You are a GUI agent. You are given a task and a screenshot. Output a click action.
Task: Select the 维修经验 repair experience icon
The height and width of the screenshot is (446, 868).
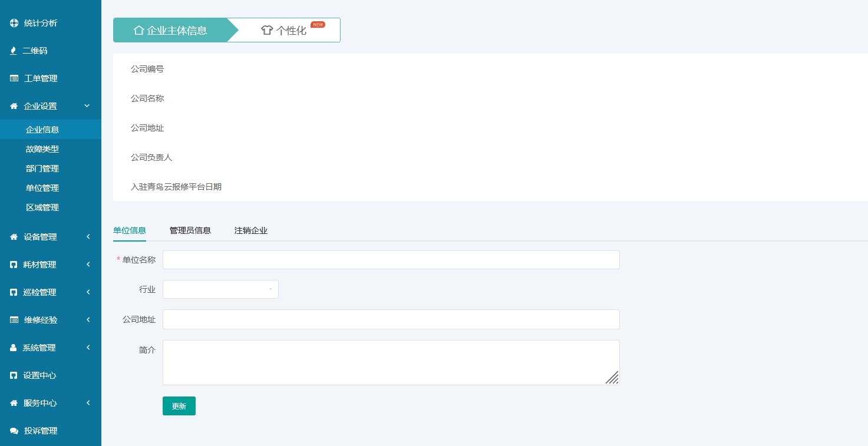(14, 320)
